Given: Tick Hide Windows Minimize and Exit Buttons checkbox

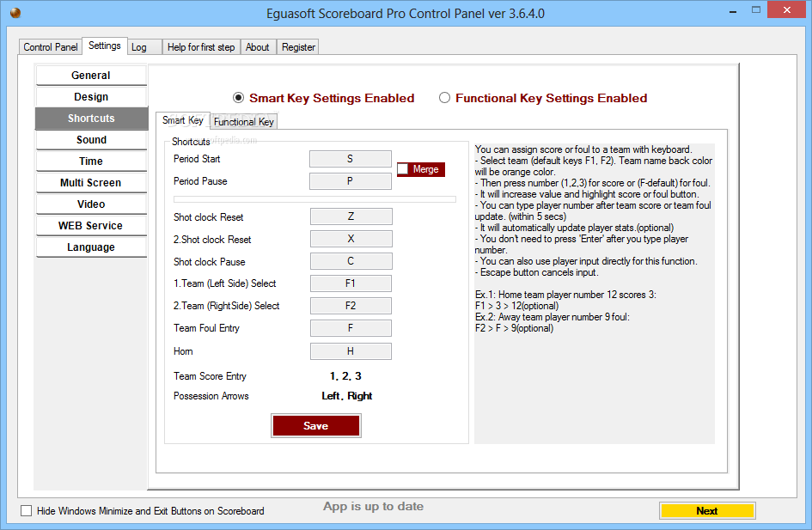Looking at the screenshot, I should click(x=26, y=511).
